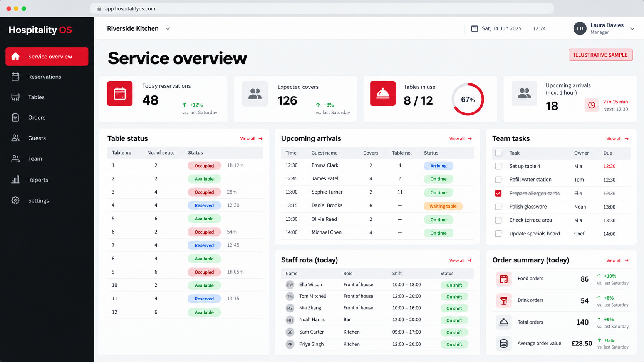644x362 pixels.
Task: Click the Team people icon in sidebar
Action: point(15,158)
